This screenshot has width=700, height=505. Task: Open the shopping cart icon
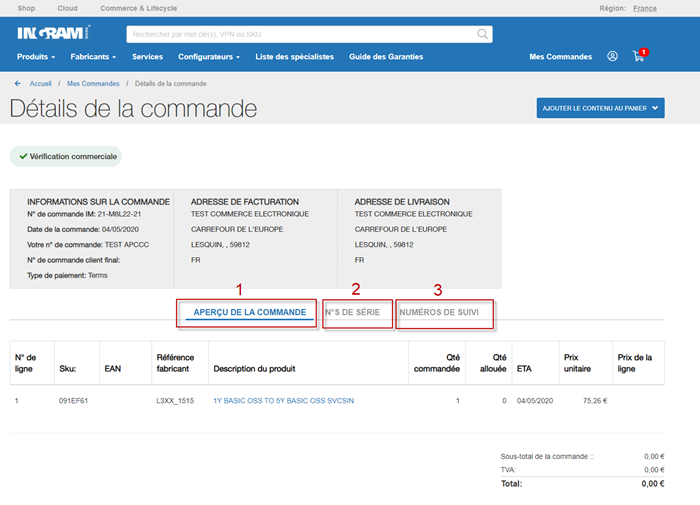pos(640,55)
